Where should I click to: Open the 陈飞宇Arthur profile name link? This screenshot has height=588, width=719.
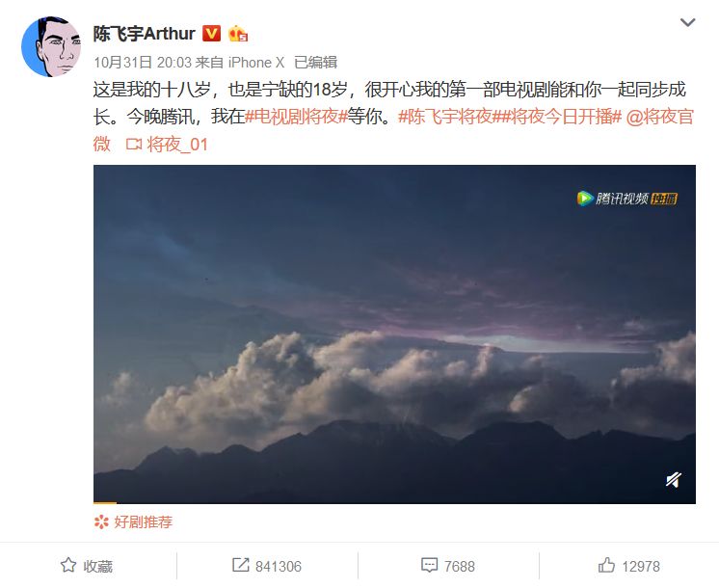145,34
